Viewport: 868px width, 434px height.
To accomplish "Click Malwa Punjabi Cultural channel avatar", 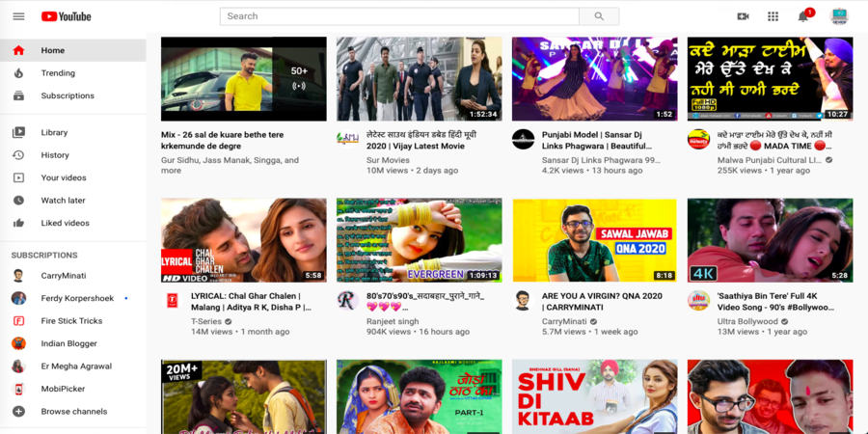I will (698, 139).
